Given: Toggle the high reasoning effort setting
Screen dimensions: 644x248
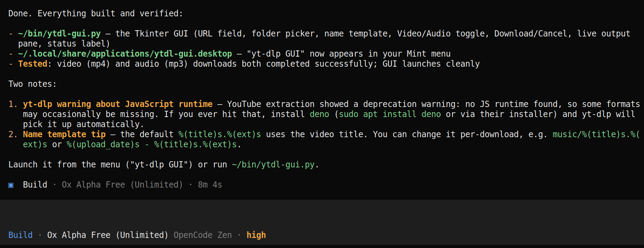Looking at the screenshot, I should click(256, 235).
